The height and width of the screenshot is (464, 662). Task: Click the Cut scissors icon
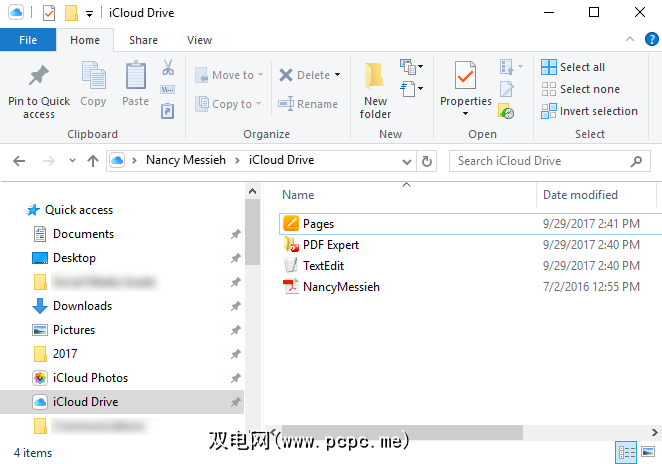[168, 67]
